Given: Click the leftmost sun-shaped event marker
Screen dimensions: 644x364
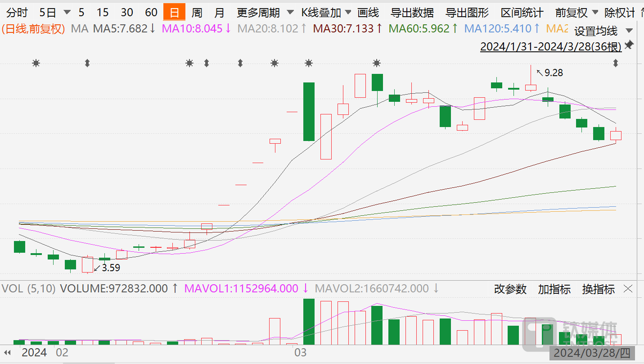Looking at the screenshot, I should click(x=36, y=64).
